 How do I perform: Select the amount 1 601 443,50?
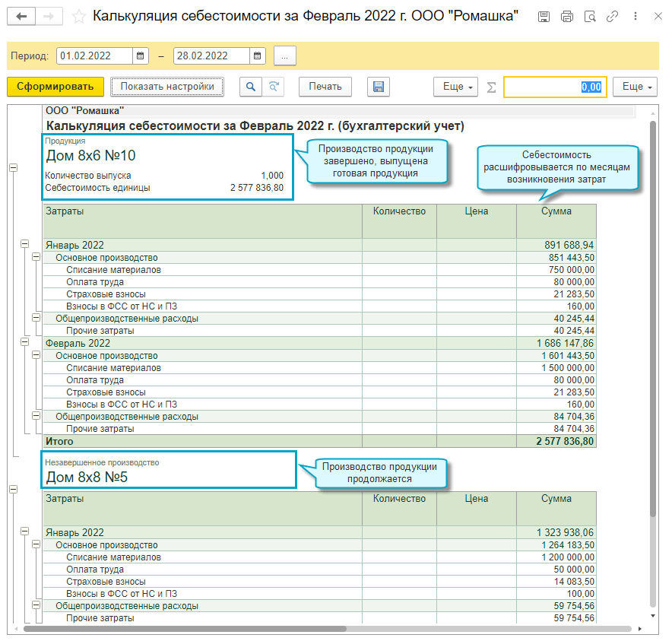pos(568,356)
